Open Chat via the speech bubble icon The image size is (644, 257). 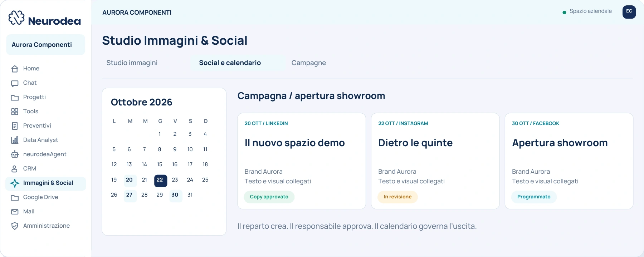click(x=15, y=83)
